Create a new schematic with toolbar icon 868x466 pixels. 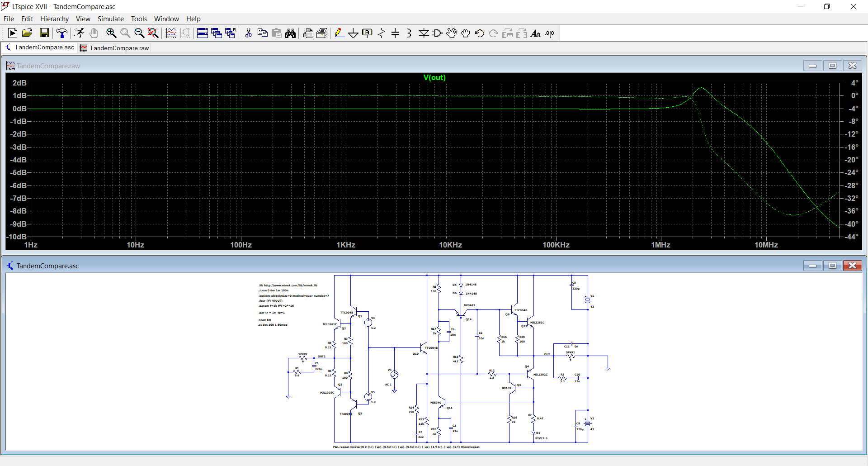tap(13, 33)
